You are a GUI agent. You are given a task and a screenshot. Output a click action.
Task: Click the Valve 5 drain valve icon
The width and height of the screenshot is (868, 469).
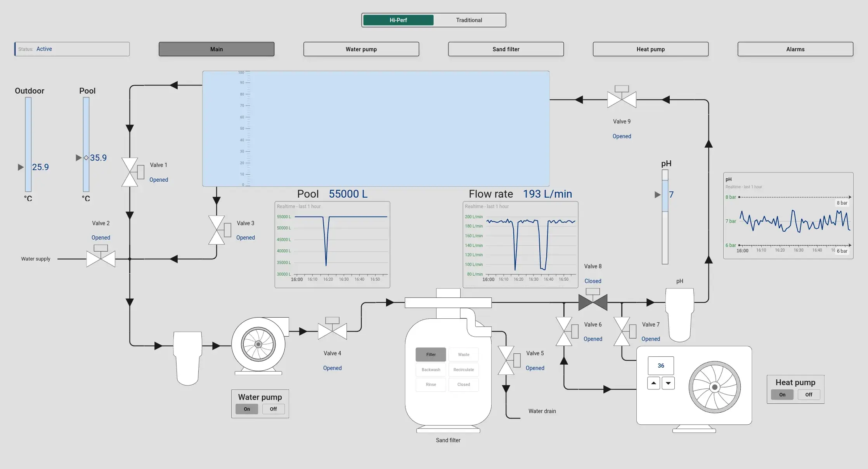[506, 360]
